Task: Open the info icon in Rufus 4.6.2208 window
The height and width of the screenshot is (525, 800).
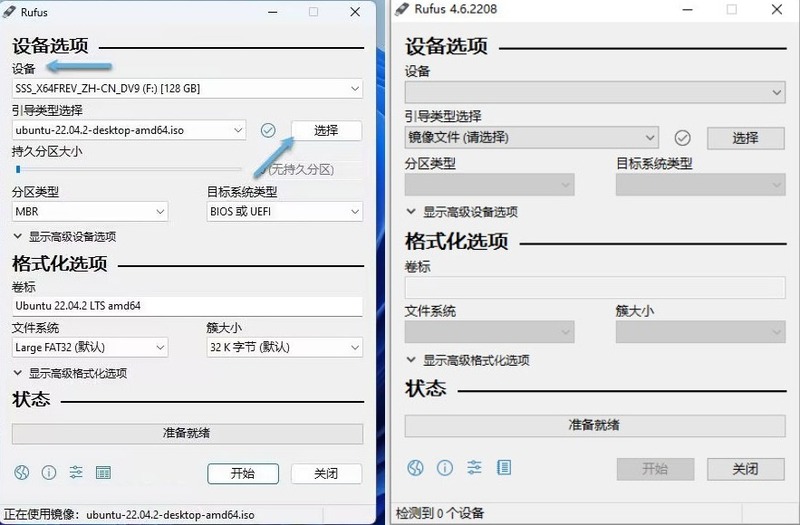Action: point(445,467)
